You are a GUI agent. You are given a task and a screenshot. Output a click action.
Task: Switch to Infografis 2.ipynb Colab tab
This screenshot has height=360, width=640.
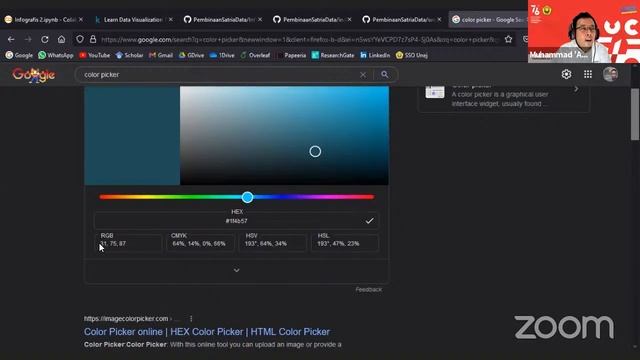[x=40, y=20]
